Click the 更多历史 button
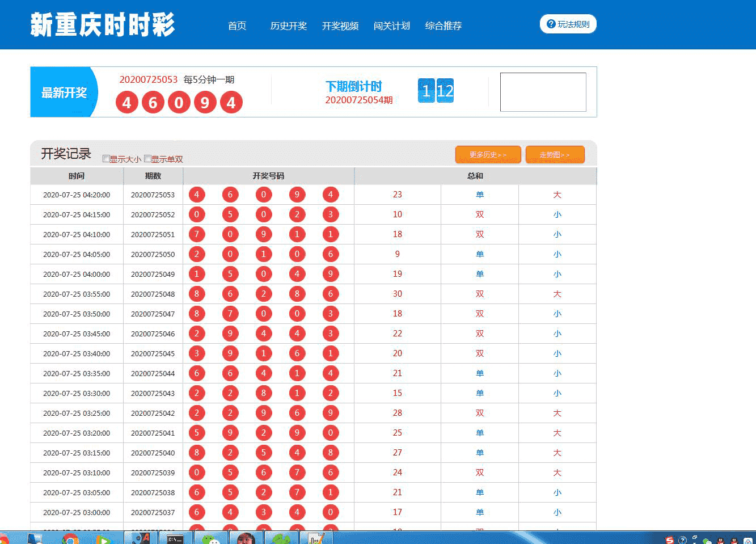This screenshot has height=544, width=756. tap(488, 154)
